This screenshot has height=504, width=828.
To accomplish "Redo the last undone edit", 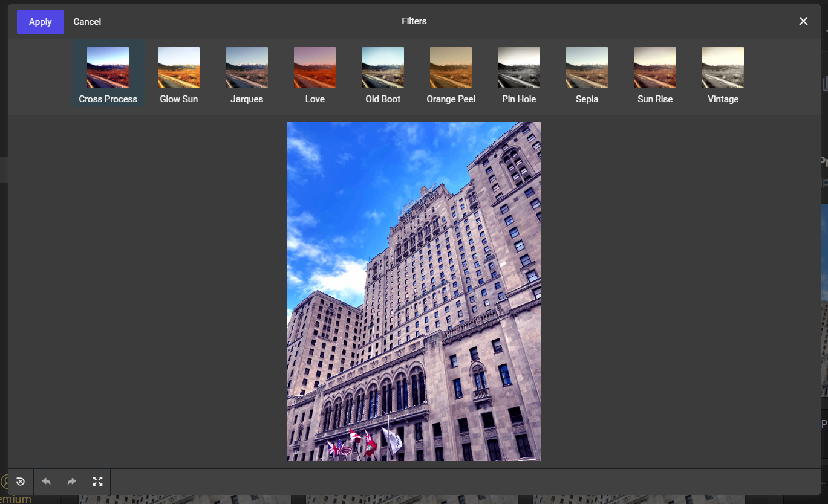I will tap(71, 482).
